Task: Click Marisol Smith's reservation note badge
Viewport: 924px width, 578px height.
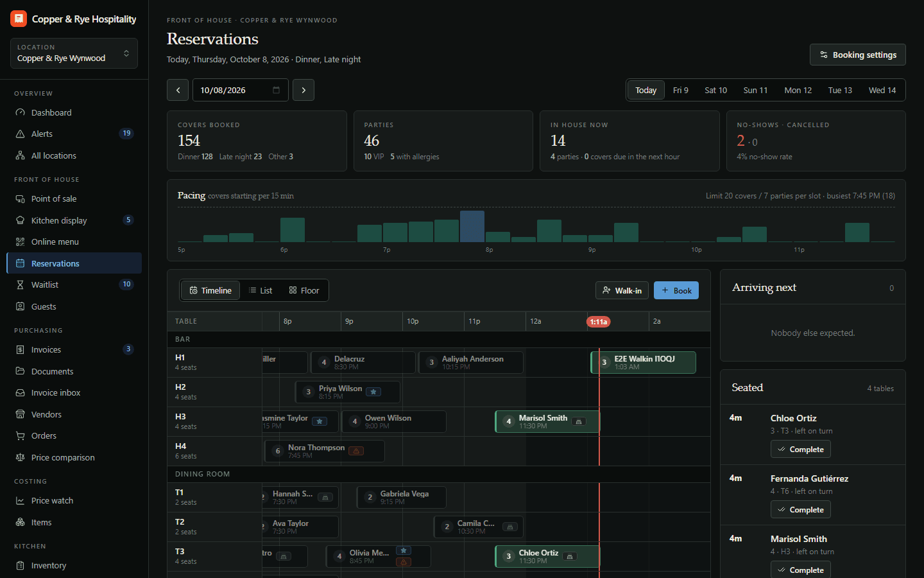Action: (x=579, y=421)
